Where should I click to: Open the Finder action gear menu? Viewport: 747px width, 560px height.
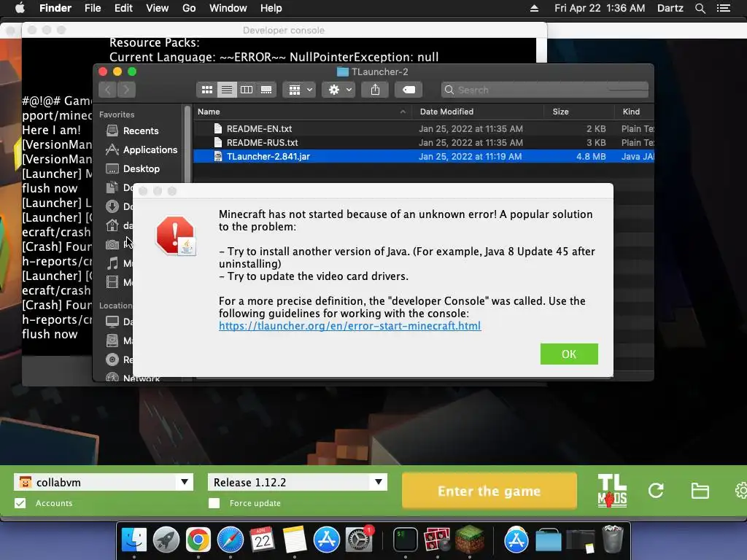click(x=338, y=90)
